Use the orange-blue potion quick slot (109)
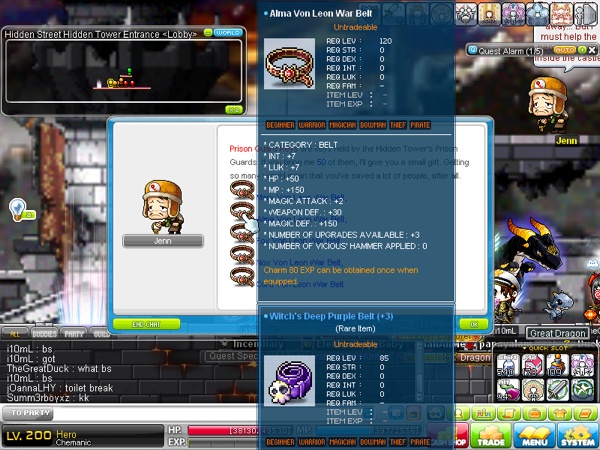 (x=558, y=365)
